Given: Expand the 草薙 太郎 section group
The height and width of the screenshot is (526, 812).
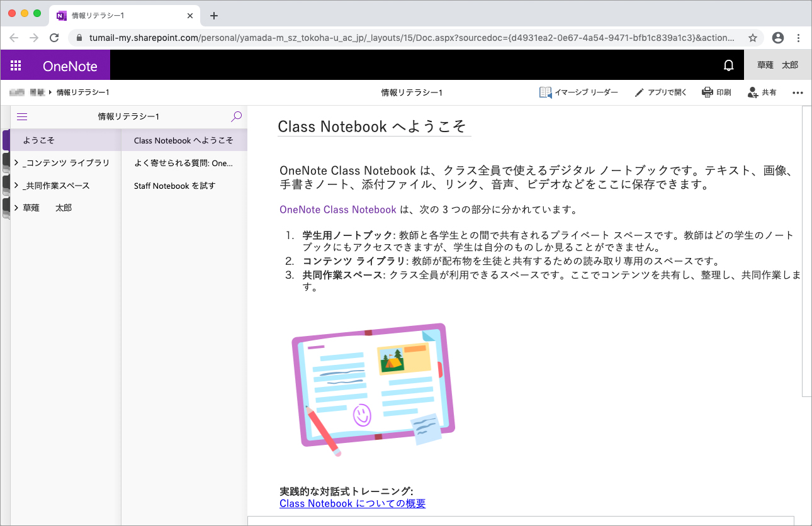Looking at the screenshot, I should tap(16, 208).
